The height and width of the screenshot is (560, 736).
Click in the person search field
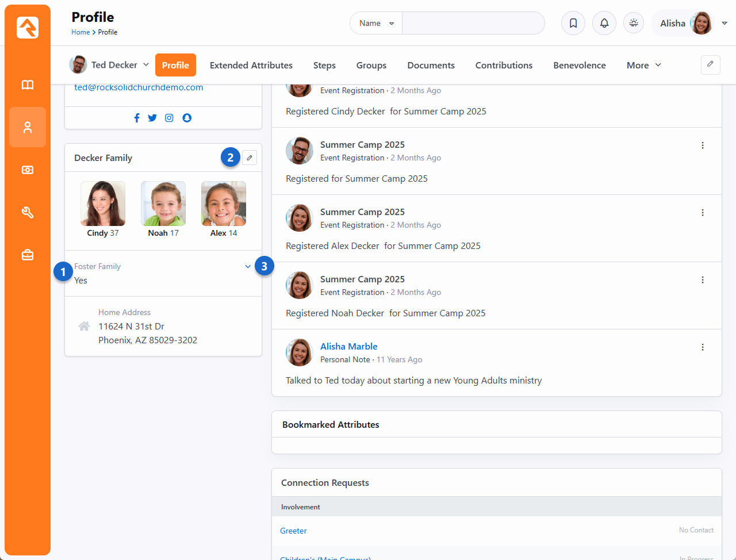click(x=473, y=24)
